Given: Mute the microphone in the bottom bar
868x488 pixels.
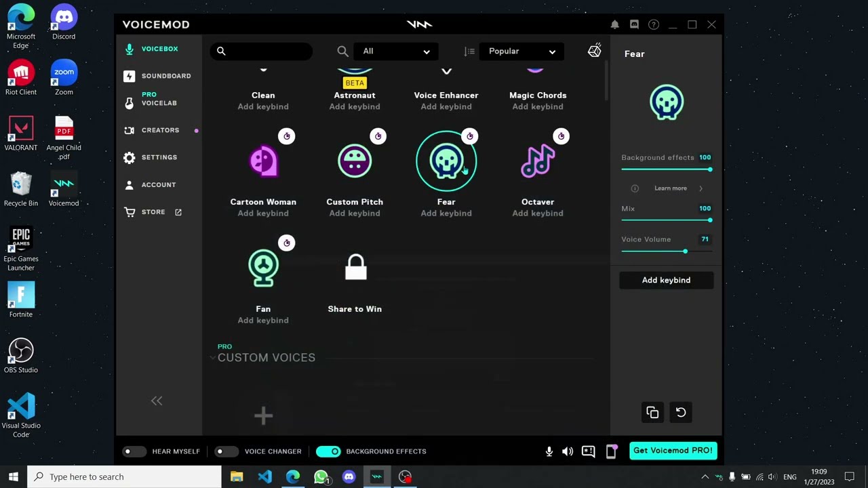Looking at the screenshot, I should coord(549,451).
